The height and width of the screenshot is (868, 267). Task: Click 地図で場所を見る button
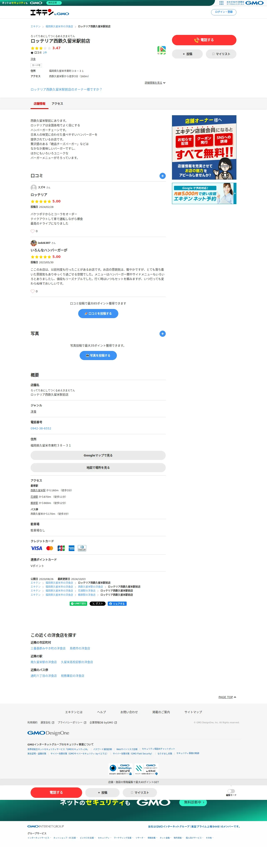tap(98, 468)
